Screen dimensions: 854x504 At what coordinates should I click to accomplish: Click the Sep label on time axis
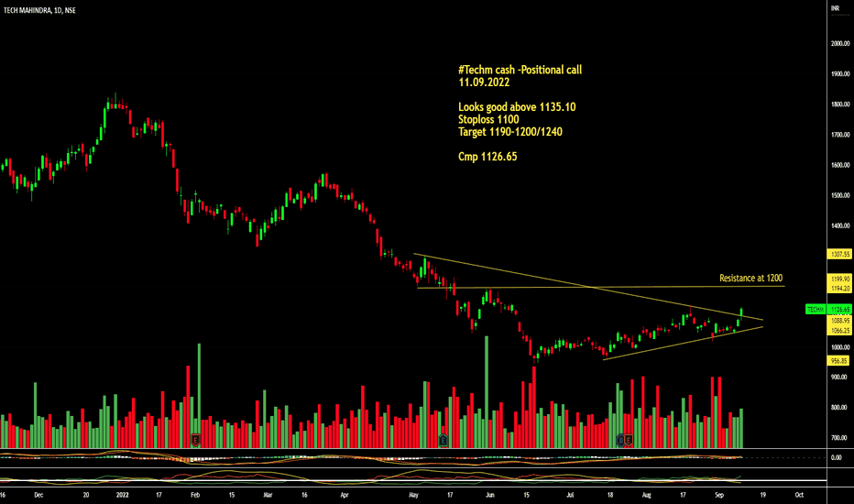click(719, 495)
